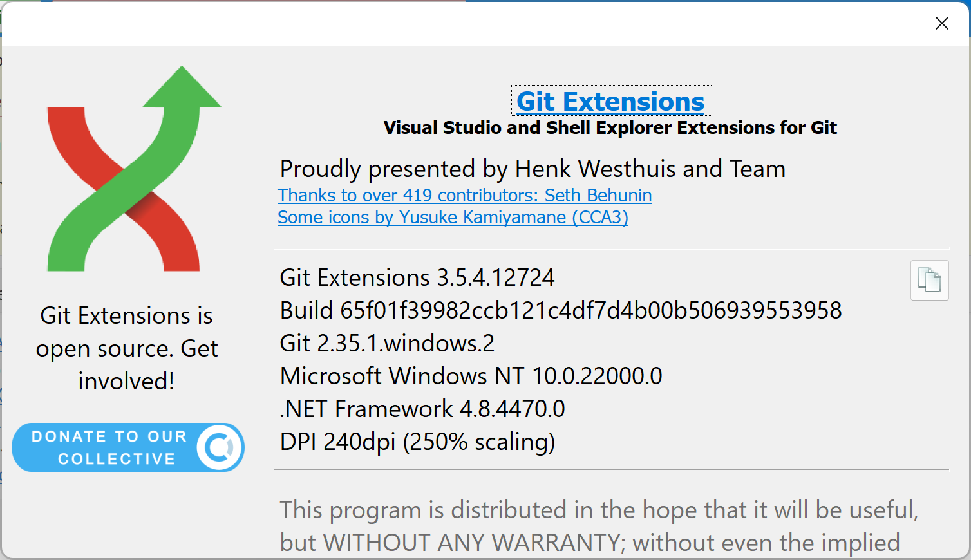Click the Git 2.35.1.windows.2 line

tap(387, 343)
